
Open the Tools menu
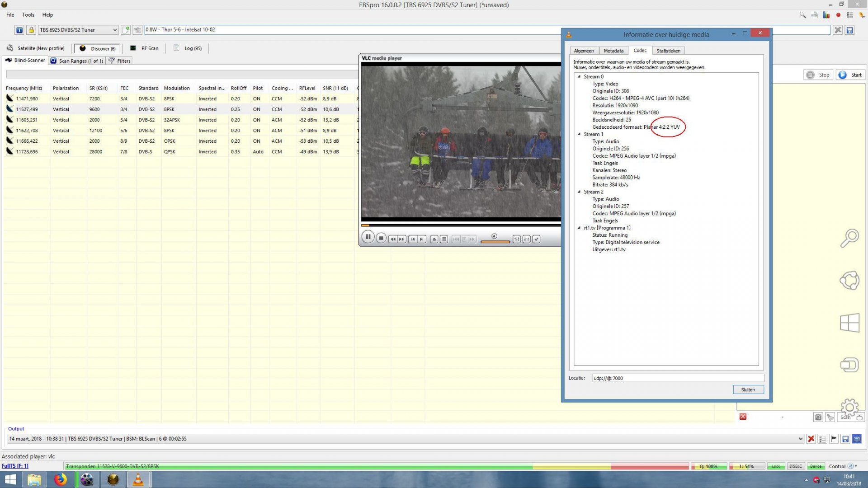28,14
